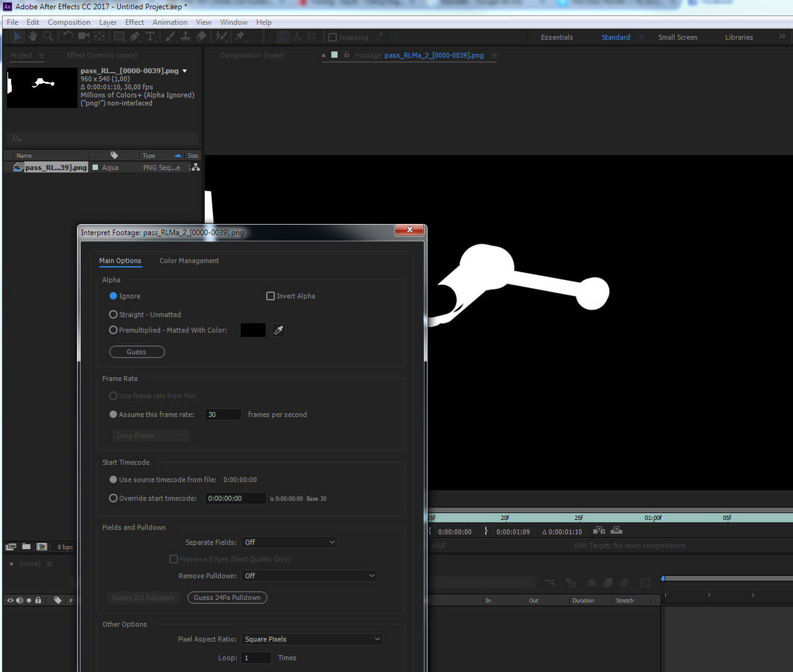Select Use source timecode from file
This screenshot has height=672, width=793.
click(113, 480)
